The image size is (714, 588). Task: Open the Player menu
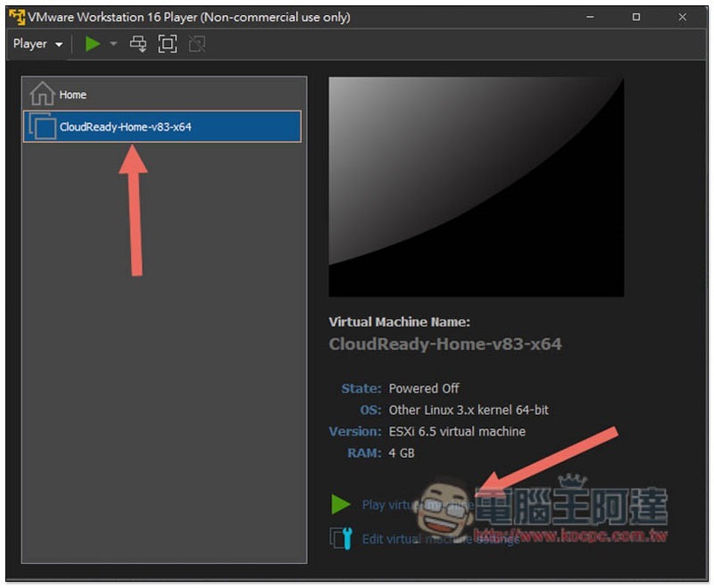click(x=37, y=44)
